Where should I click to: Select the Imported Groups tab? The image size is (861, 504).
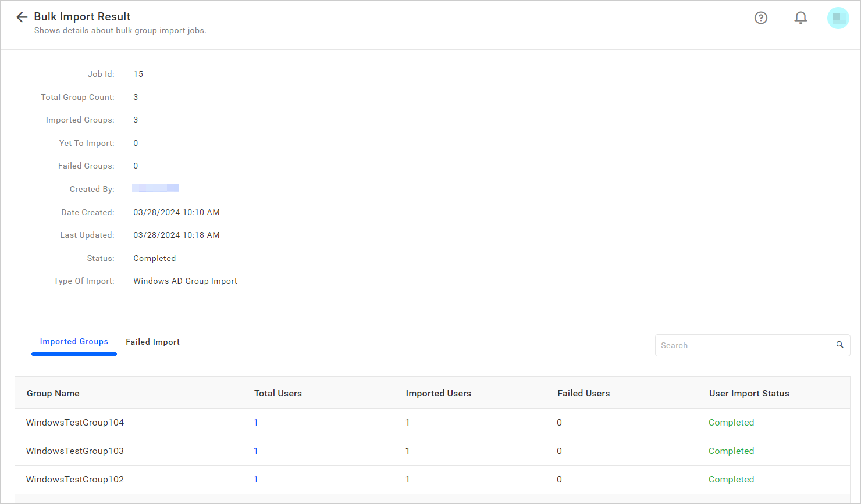tap(74, 342)
